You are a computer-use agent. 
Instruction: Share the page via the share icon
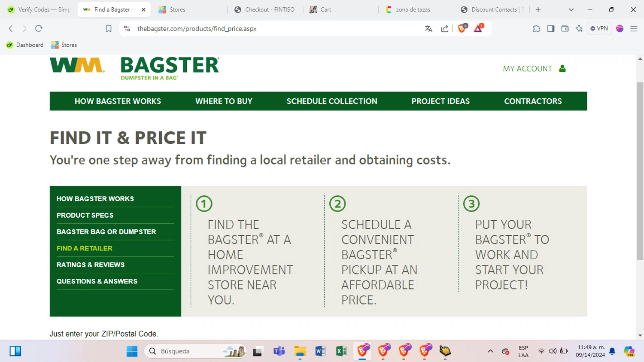[x=444, y=28]
